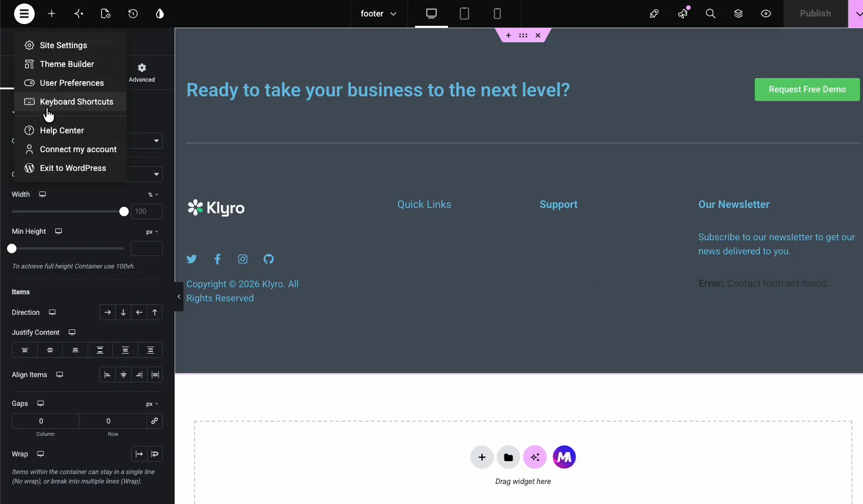Click the Add new container plus button

click(x=482, y=457)
